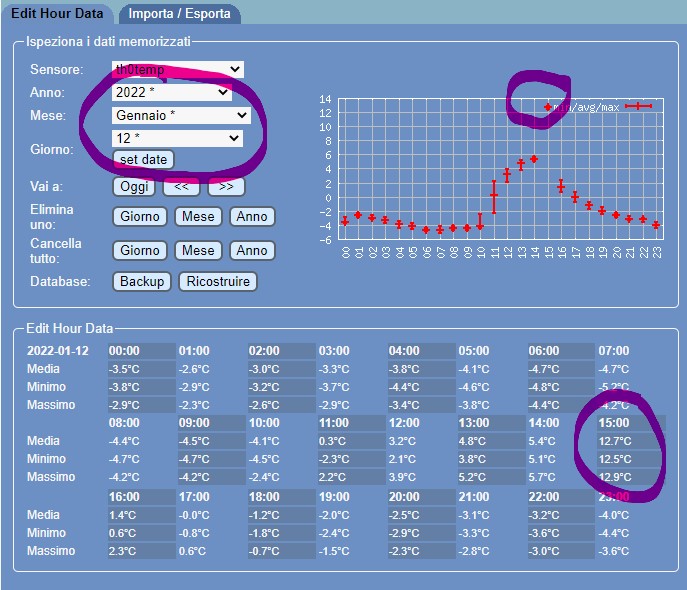
Task: Click the 11:00 data point on chart
Action: pyautogui.click(x=494, y=195)
